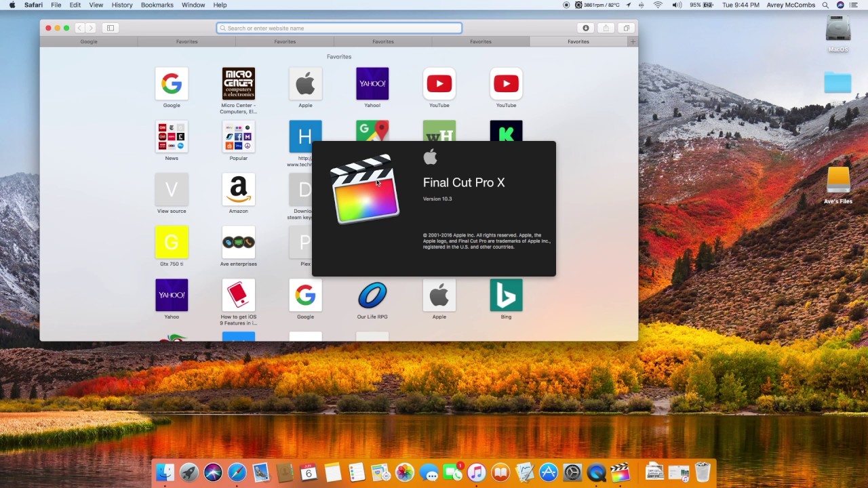Open FaceTime with notification badge in Dock

pos(452,472)
